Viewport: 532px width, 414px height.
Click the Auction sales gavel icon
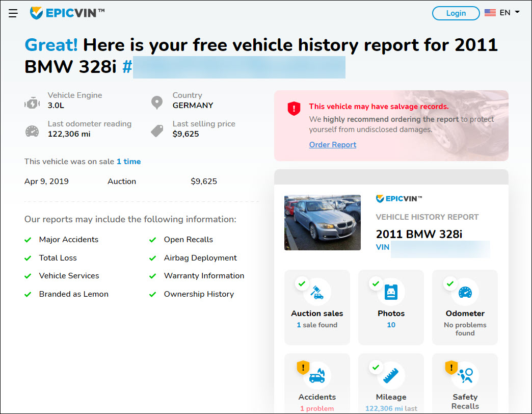click(317, 292)
